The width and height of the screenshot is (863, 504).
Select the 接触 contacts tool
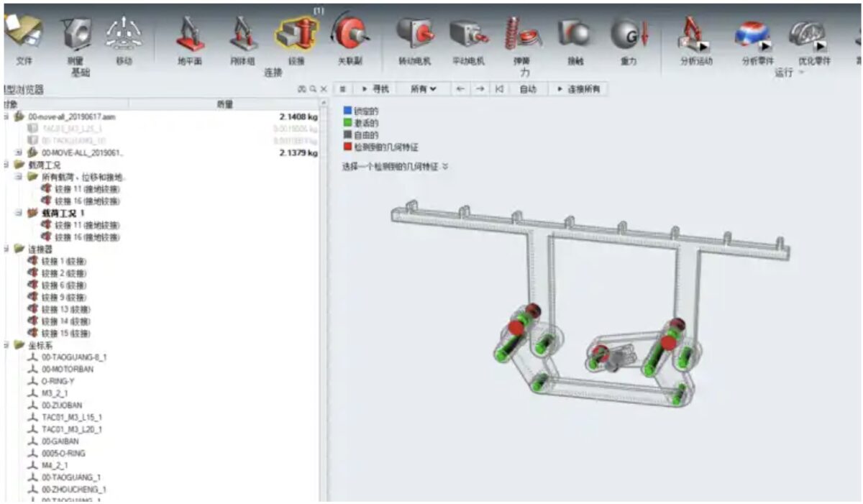coord(575,33)
